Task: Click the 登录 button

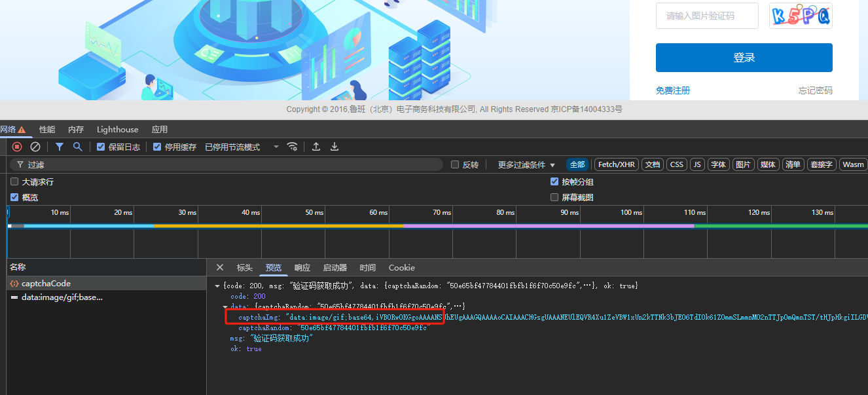Action: [744, 58]
